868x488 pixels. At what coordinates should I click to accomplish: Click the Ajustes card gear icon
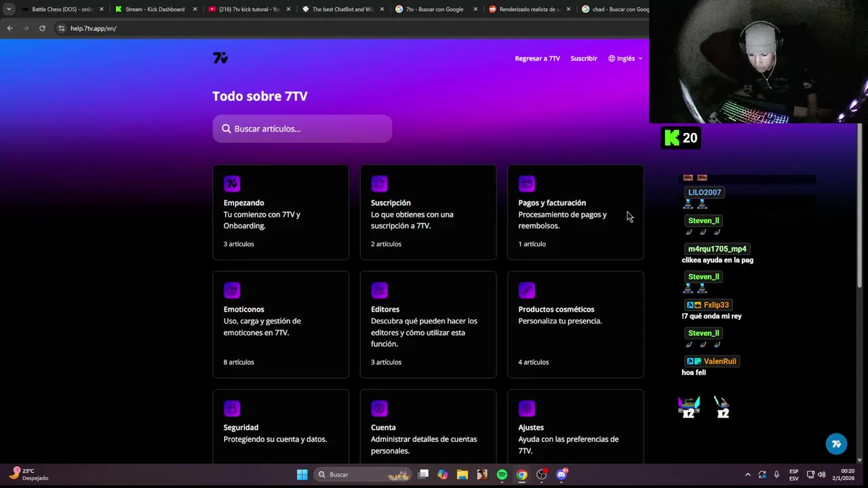pyautogui.click(x=527, y=409)
